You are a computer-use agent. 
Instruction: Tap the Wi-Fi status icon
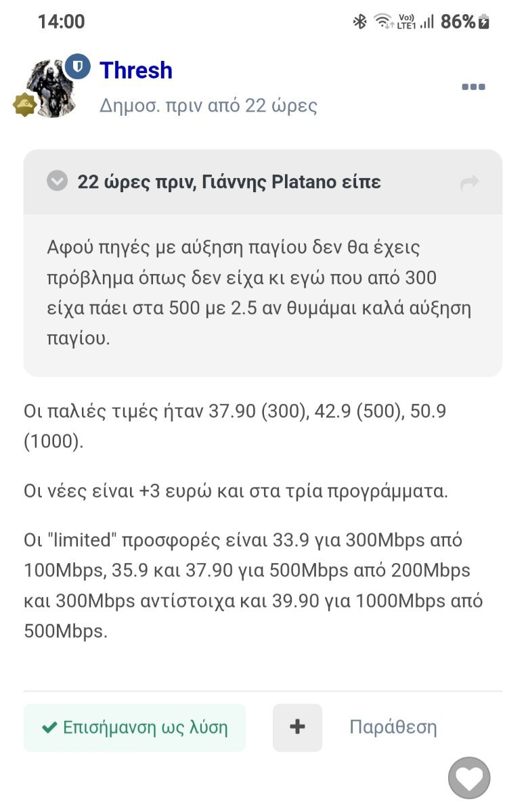tap(383, 22)
